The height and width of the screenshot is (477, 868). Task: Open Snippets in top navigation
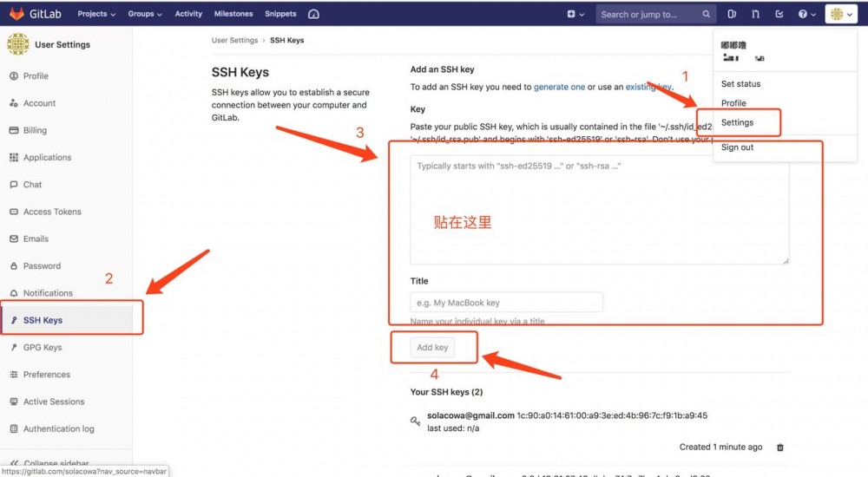pyautogui.click(x=280, y=14)
